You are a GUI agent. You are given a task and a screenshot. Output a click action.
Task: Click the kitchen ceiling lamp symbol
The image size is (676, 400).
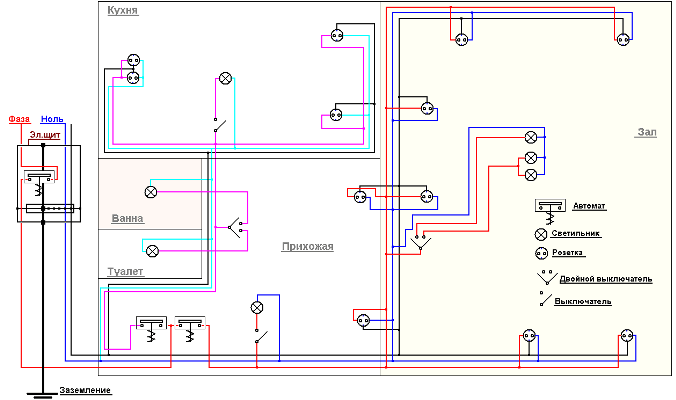tap(225, 78)
